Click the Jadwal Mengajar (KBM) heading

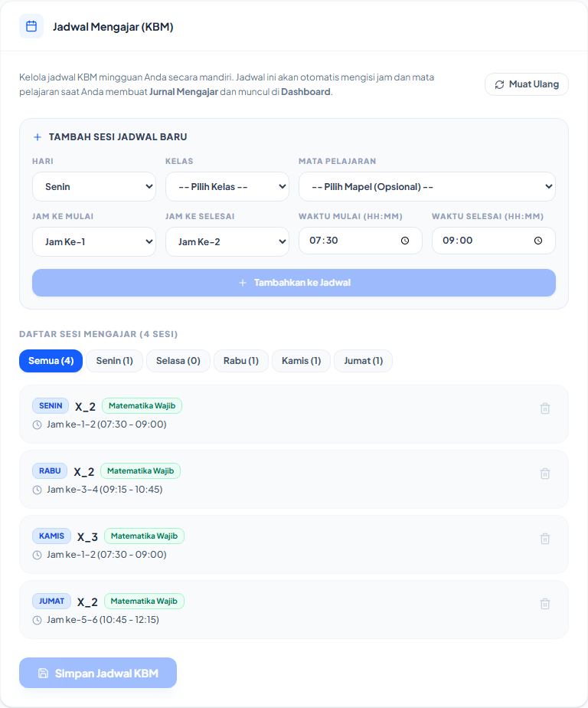[113, 27]
